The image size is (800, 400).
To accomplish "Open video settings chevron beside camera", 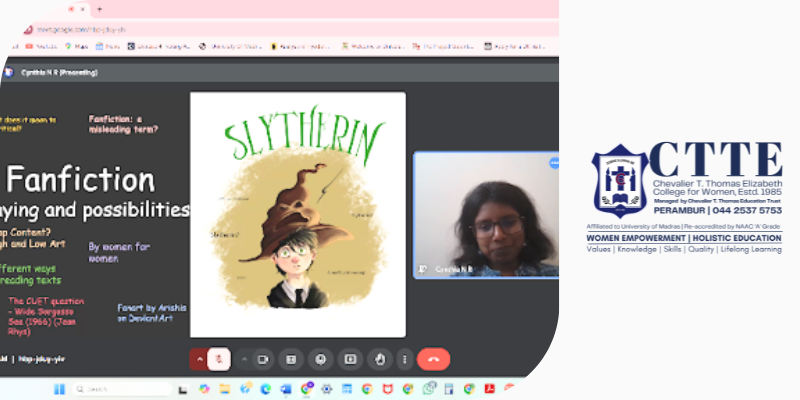I will (244, 360).
